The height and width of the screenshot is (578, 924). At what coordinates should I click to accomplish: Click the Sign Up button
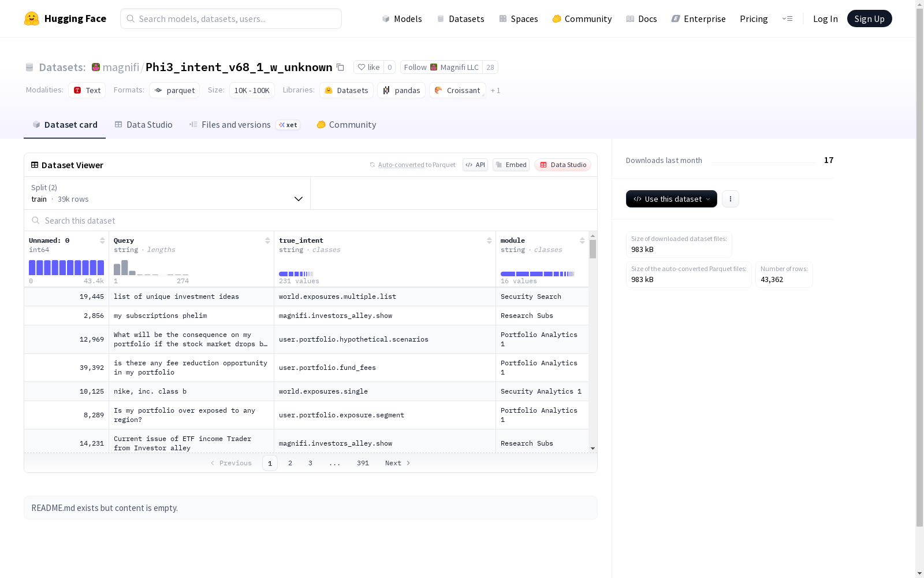[869, 18]
